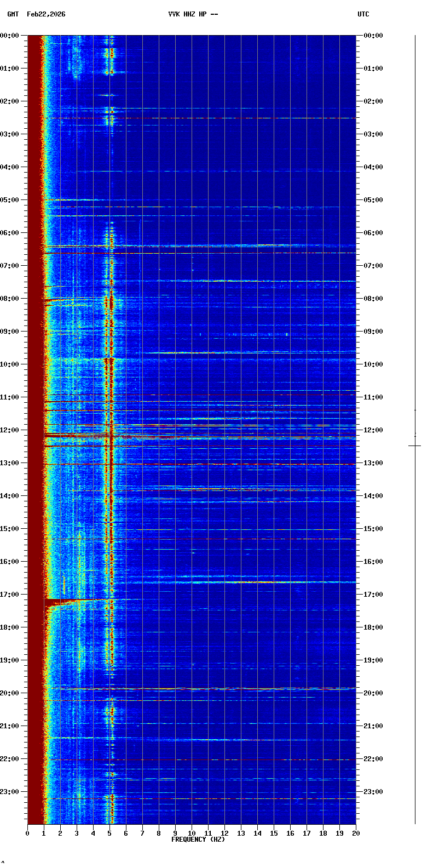Click the 17:00 time label on right axis
The width and height of the screenshot is (439, 868).
click(x=373, y=595)
